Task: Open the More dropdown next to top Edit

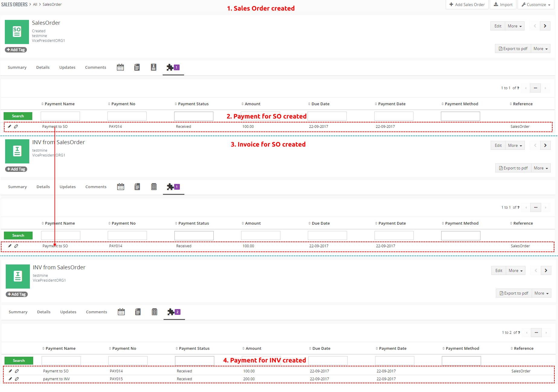Action: (515, 26)
